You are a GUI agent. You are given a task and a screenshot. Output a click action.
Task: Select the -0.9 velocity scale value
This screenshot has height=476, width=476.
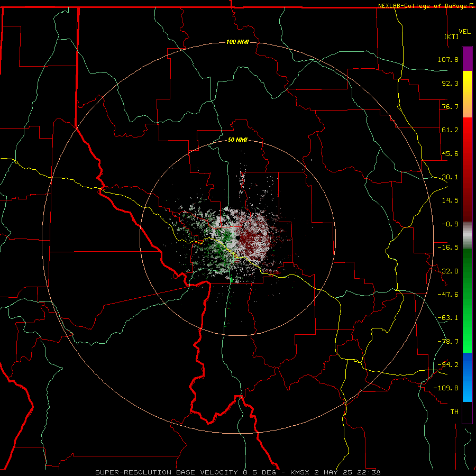[450, 224]
